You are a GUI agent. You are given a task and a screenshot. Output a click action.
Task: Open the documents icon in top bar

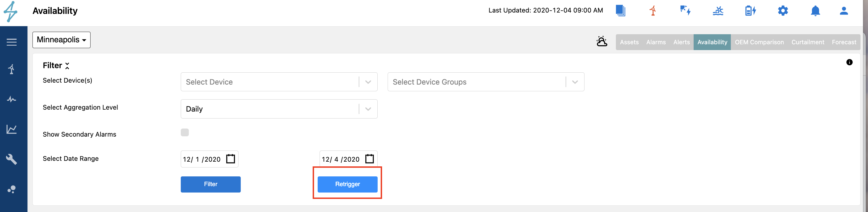(x=620, y=11)
